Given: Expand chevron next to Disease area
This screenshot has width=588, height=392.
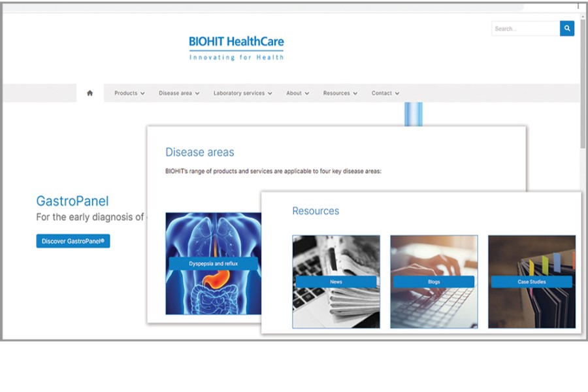Looking at the screenshot, I should (x=197, y=93).
